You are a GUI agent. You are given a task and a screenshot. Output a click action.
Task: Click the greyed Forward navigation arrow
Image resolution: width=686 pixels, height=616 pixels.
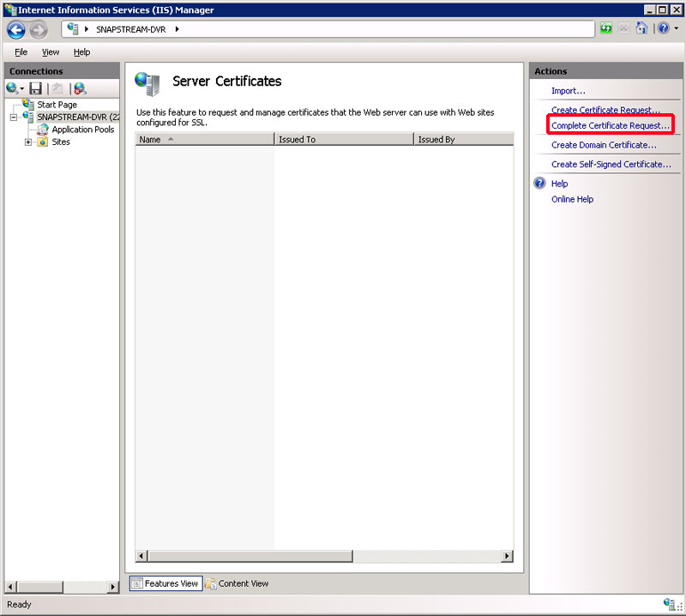(39, 30)
